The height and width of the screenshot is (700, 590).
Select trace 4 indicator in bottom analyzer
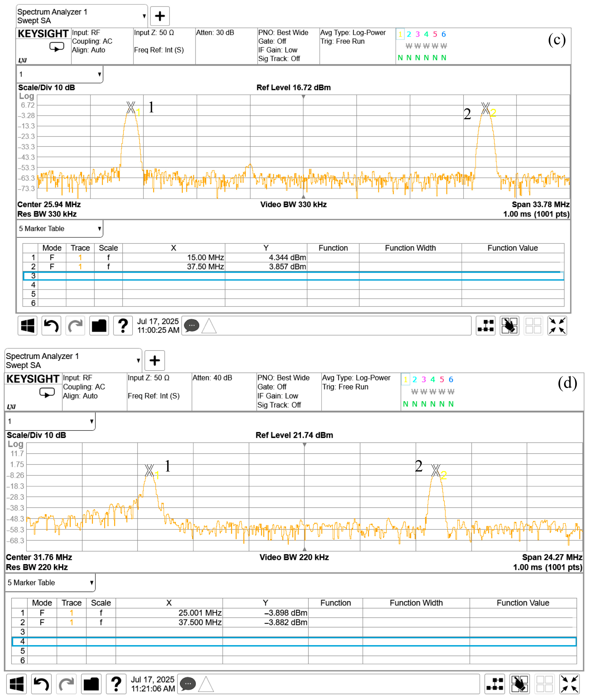(433, 379)
